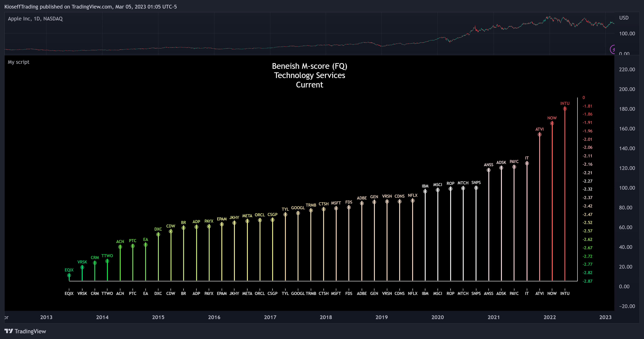644x339 pixels.
Task: Click the CRM green marker circle
Action: (x=95, y=263)
